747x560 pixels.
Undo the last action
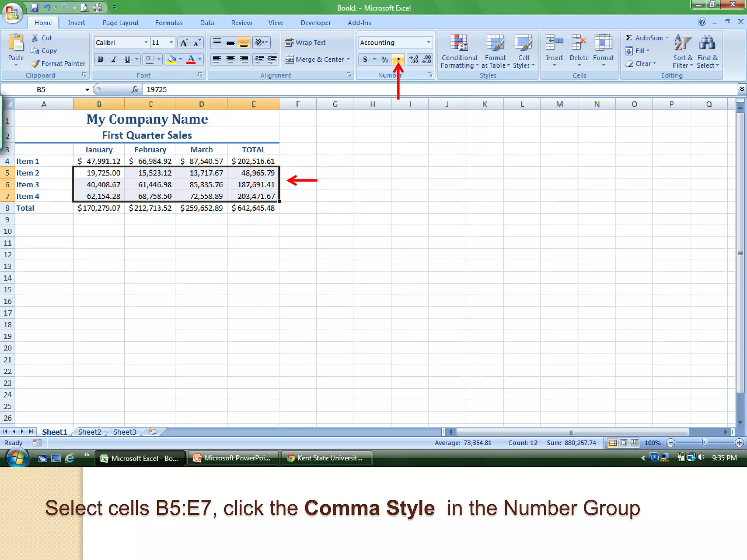[47, 7]
